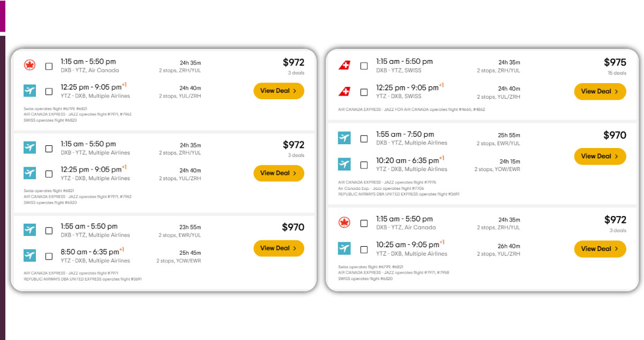Click View Deal on the $975 SWISS itinerary

(x=600, y=91)
